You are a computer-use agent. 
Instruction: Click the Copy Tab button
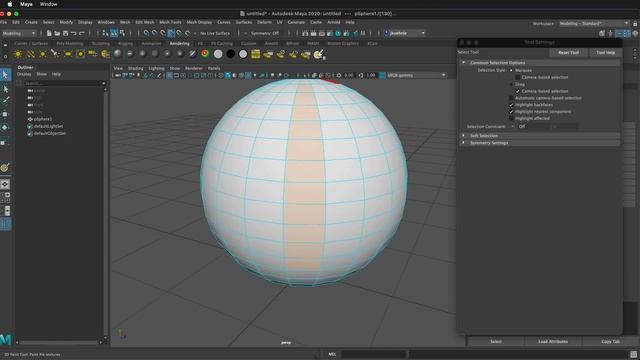coord(611,342)
